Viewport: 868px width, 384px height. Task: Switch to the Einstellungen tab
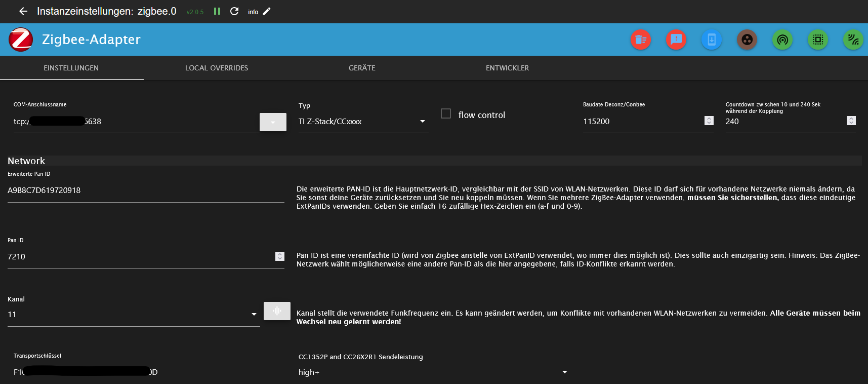click(71, 68)
